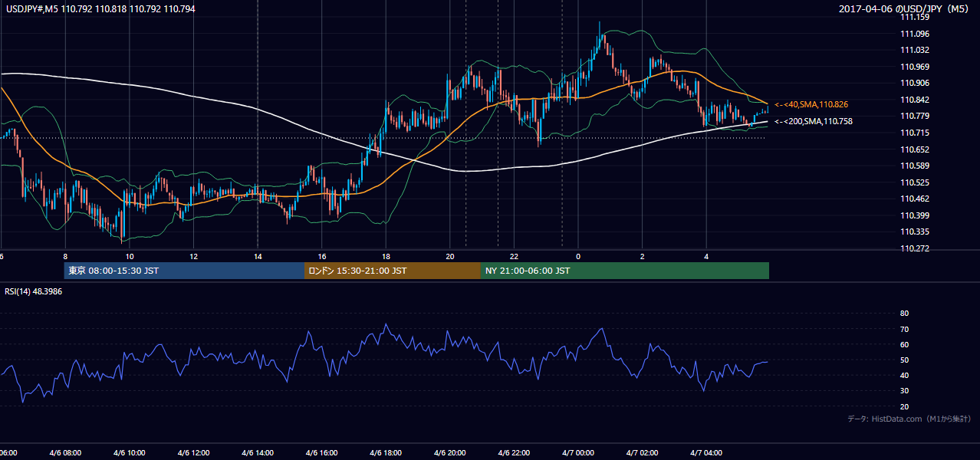Click the 4/6 12:00 time label
The width and height of the screenshot is (980, 460).
click(193, 453)
